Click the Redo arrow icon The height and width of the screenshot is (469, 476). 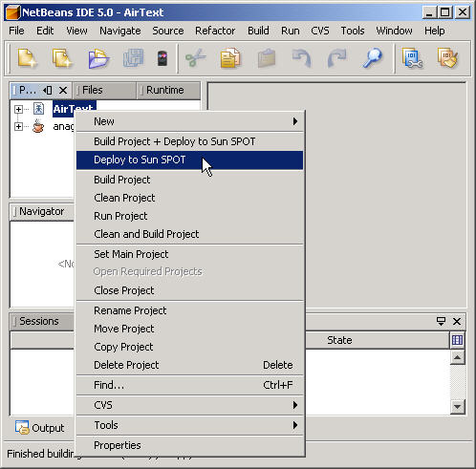336,58
